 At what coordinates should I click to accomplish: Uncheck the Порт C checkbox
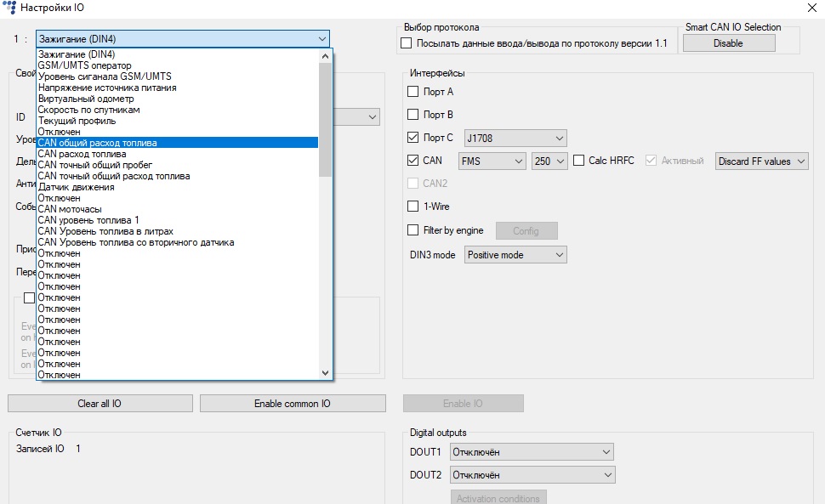(413, 138)
